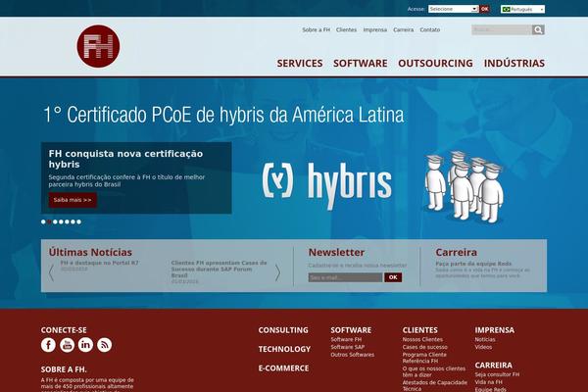The width and height of the screenshot is (588, 392).
Task: Click the FH logo
Action: [98, 46]
